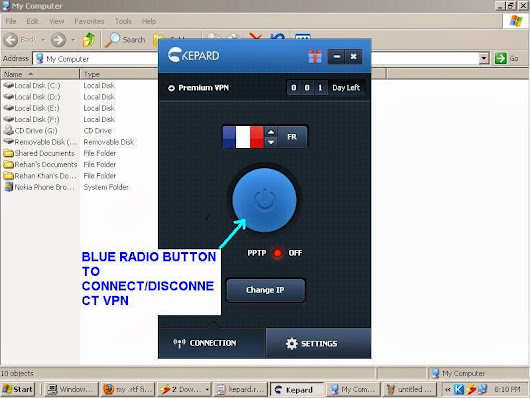The width and height of the screenshot is (530, 398).
Task: Click the red PPTP status indicator
Action: click(x=278, y=253)
